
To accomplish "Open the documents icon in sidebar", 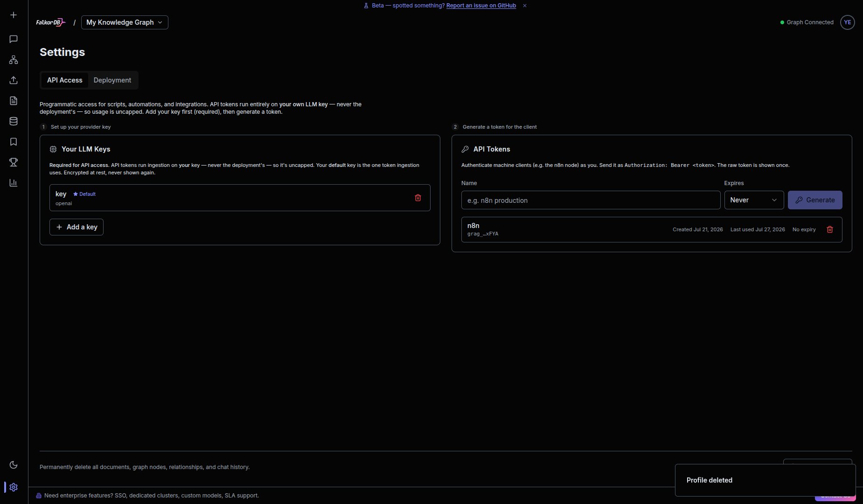I will (x=14, y=101).
